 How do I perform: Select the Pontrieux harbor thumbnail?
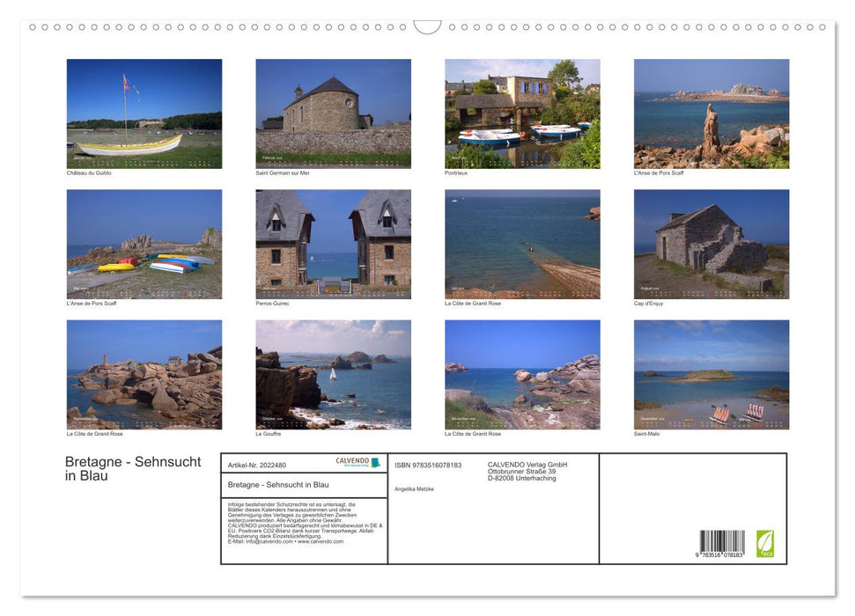click(x=522, y=113)
